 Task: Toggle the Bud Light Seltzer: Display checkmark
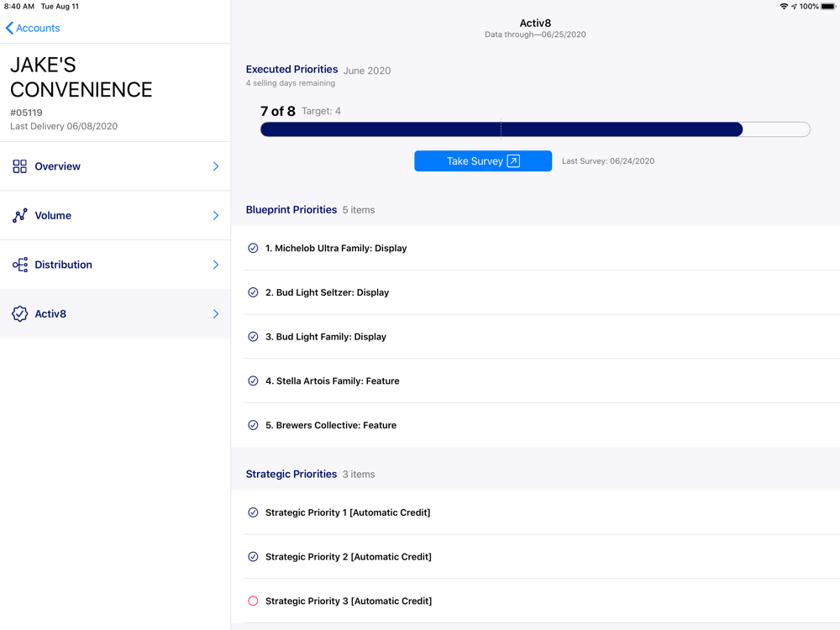[253, 292]
